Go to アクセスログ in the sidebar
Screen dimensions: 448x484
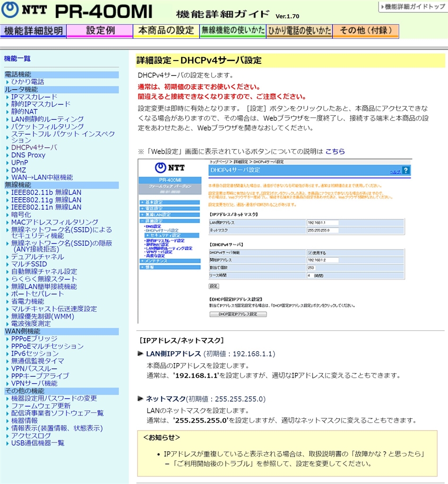pos(31,435)
